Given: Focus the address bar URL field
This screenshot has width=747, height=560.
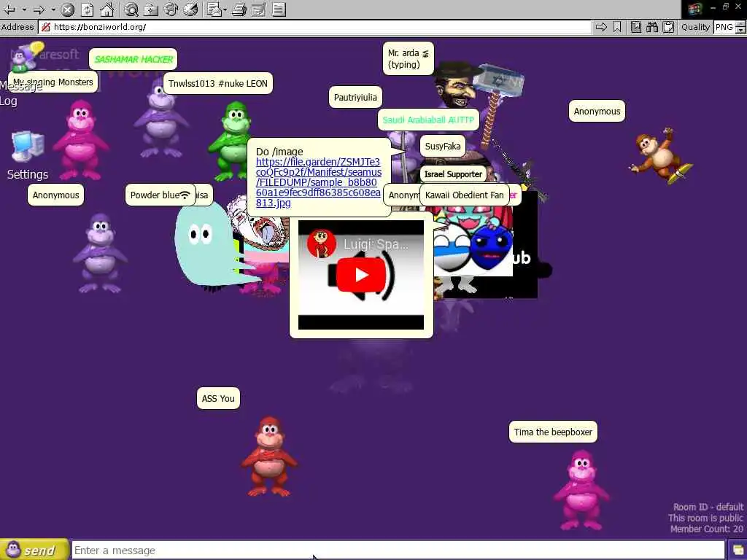Looking at the screenshot, I should point(314,27).
